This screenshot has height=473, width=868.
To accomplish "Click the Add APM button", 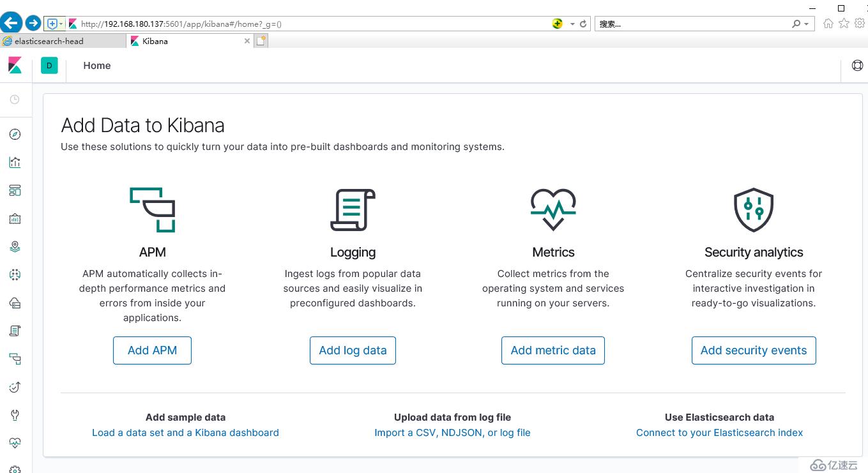I will pos(152,350).
